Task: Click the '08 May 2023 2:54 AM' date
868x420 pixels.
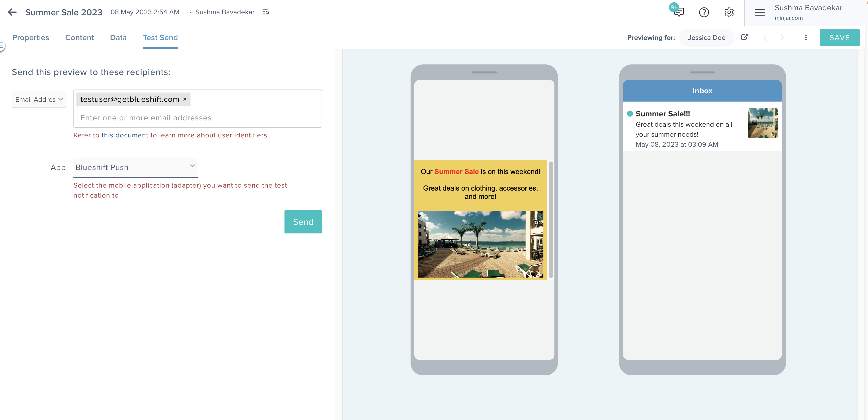Action: coord(145,12)
